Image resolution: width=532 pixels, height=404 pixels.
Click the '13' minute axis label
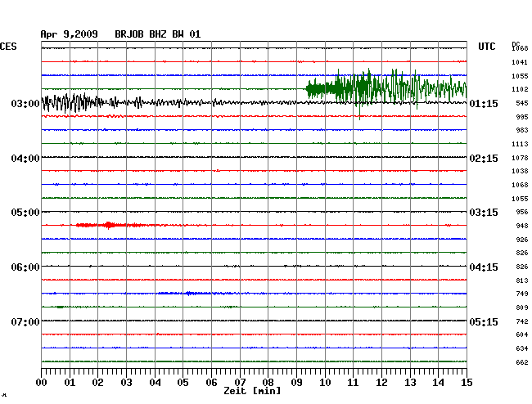click(410, 383)
